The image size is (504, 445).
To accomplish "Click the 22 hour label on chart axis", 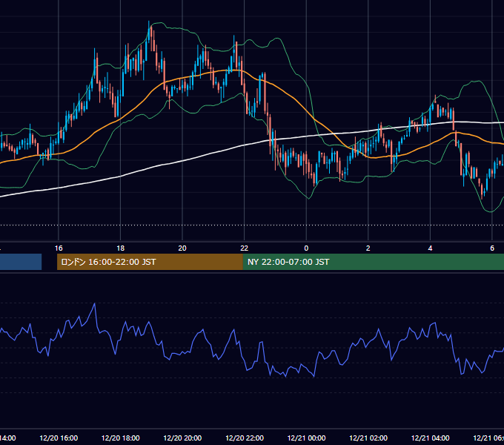I will (245, 248).
